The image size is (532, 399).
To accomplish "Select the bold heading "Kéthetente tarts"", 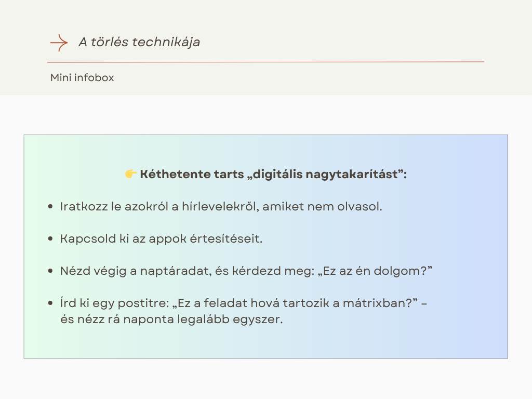I will tap(191, 174).
